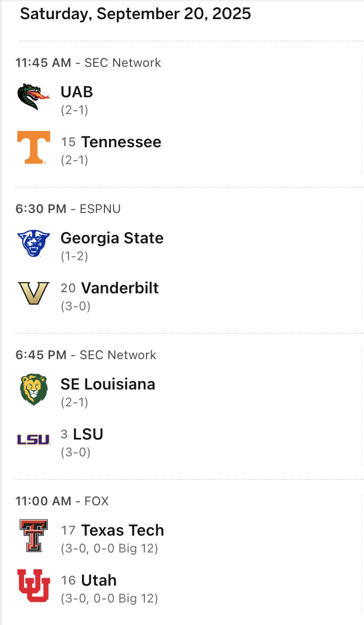This screenshot has height=625, width=364.
Task: Click the Texas Tech double-T logo
Action: (34, 536)
